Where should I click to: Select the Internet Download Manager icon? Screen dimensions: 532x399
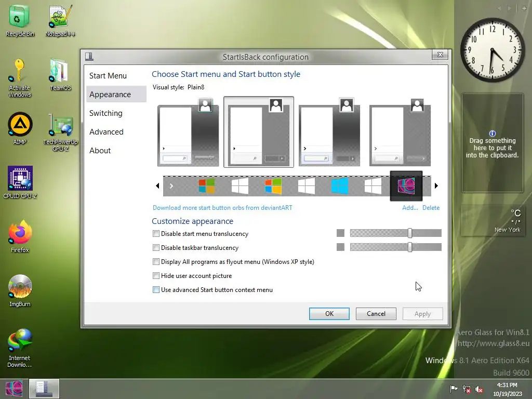(20, 348)
